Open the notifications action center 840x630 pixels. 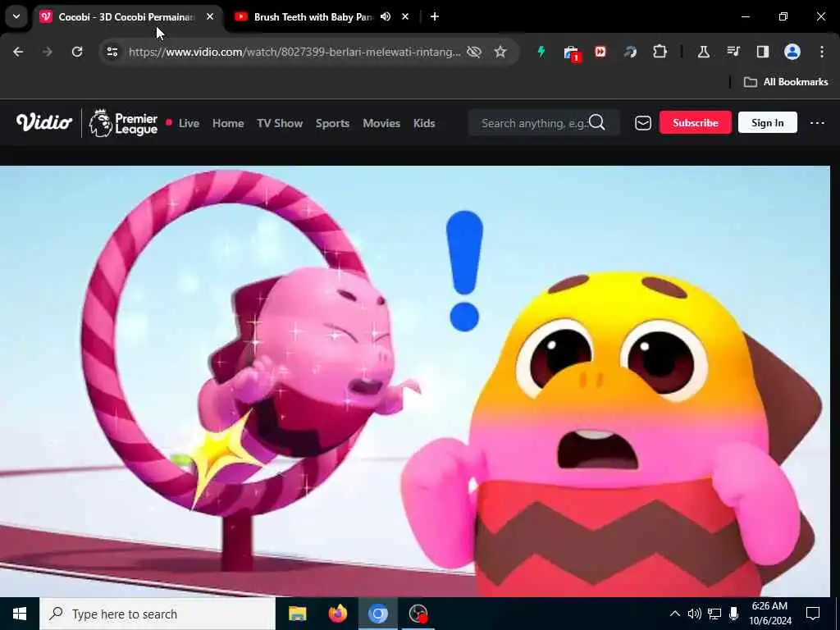pyautogui.click(x=813, y=614)
